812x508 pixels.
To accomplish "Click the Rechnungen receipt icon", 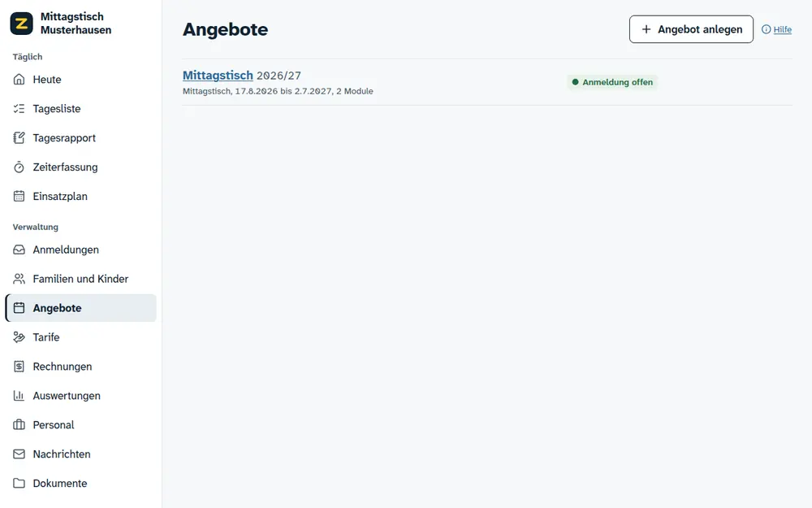I will 19,367.
